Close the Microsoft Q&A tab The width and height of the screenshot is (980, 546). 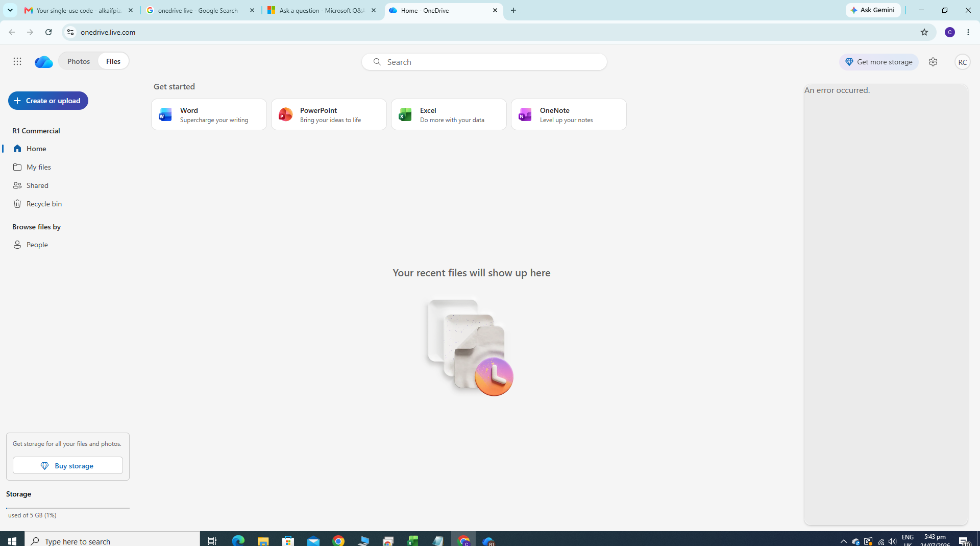374,10
